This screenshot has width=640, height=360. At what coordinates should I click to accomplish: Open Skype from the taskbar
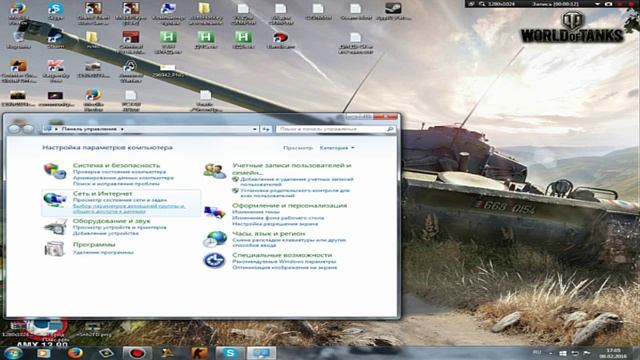(x=229, y=353)
